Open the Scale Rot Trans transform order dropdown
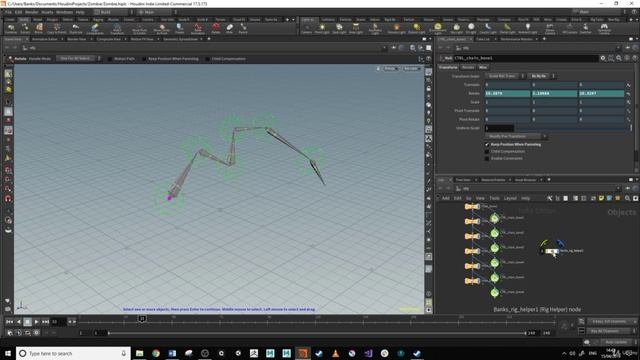 (x=505, y=76)
